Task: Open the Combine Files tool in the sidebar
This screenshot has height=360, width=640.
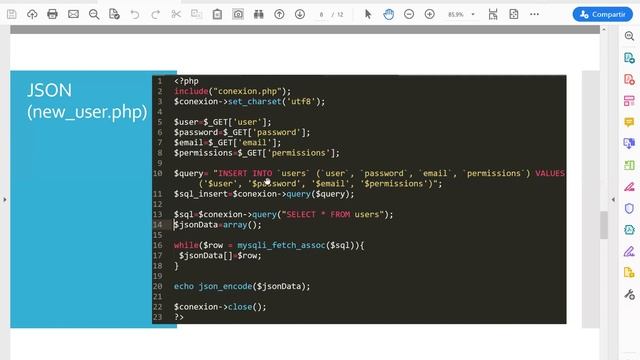Action: (629, 144)
